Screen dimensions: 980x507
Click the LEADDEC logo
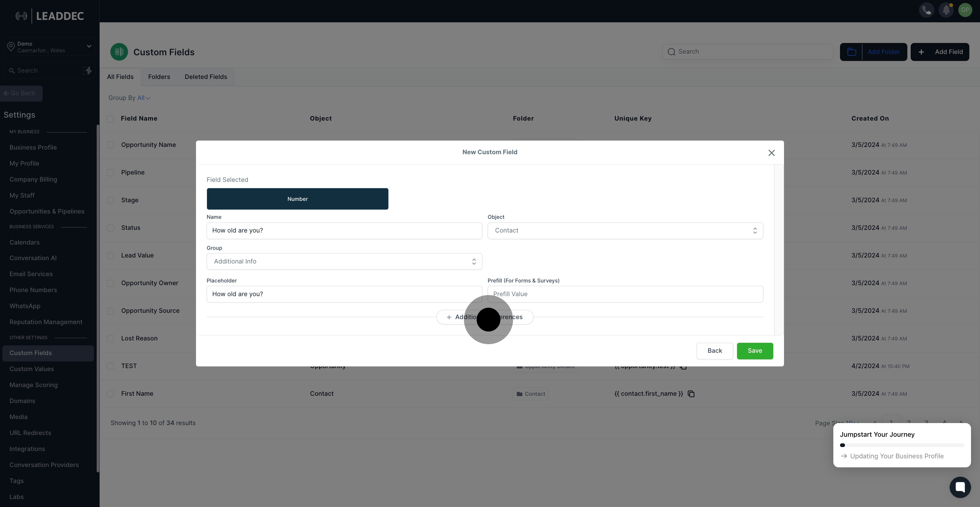[x=50, y=16]
